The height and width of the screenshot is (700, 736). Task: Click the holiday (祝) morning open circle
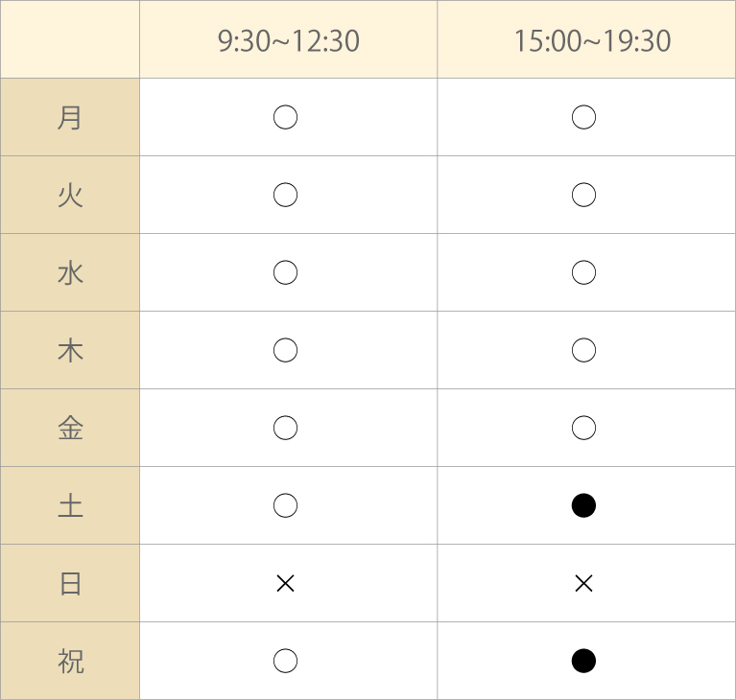285,661
